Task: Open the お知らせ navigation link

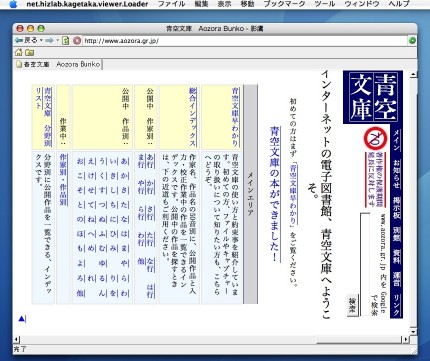Action: (x=396, y=174)
